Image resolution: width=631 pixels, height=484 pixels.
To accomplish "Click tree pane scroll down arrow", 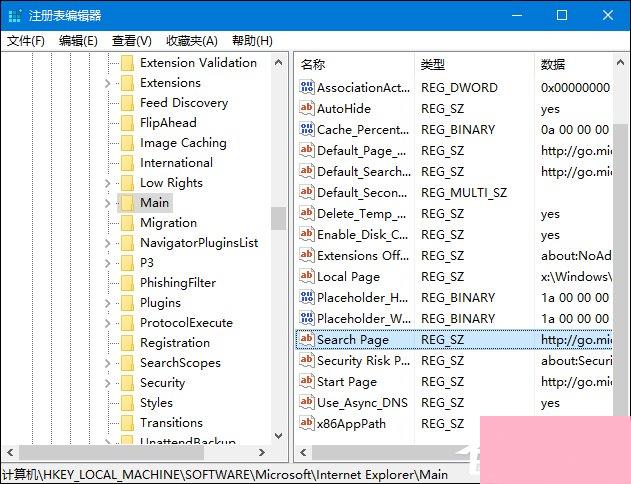I will click(278, 436).
